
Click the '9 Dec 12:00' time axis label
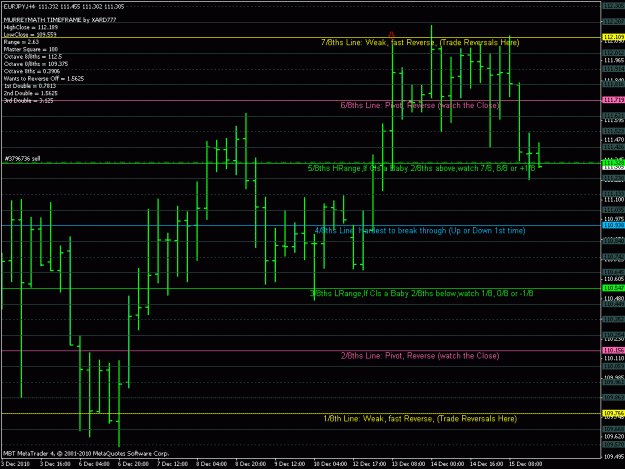(289, 464)
